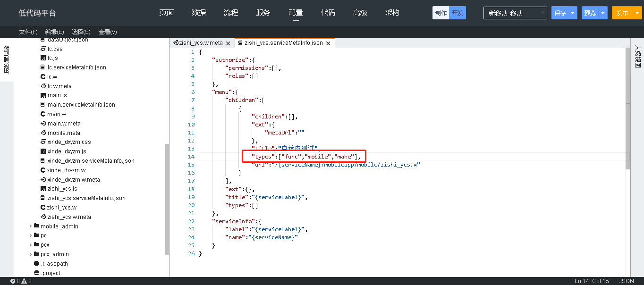Click the CSS file icon beside xinde_dxyzm.css
644x285 pixels.
click(x=43, y=142)
